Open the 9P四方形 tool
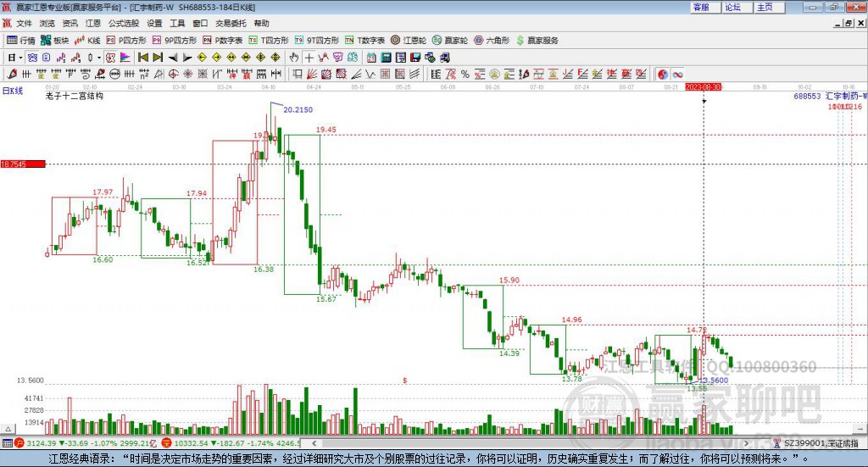 pyautogui.click(x=175, y=41)
